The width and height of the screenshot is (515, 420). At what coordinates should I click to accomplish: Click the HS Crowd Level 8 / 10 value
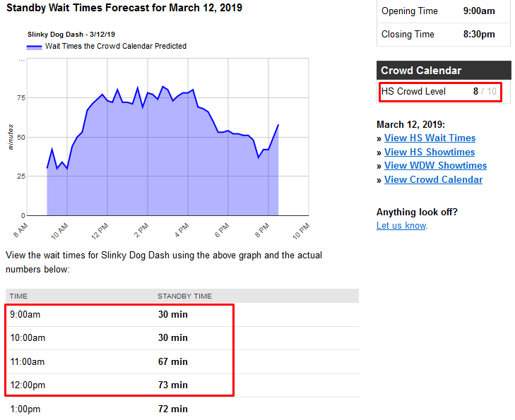point(485,92)
